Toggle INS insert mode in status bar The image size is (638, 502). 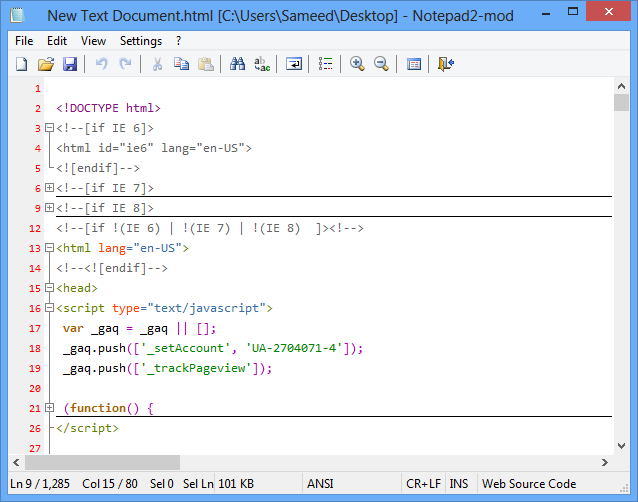click(459, 484)
